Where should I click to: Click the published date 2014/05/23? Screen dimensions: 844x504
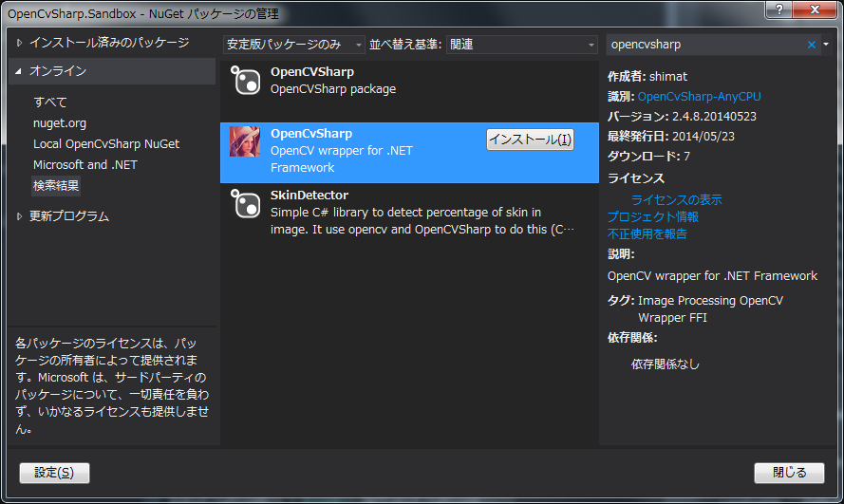click(703, 137)
